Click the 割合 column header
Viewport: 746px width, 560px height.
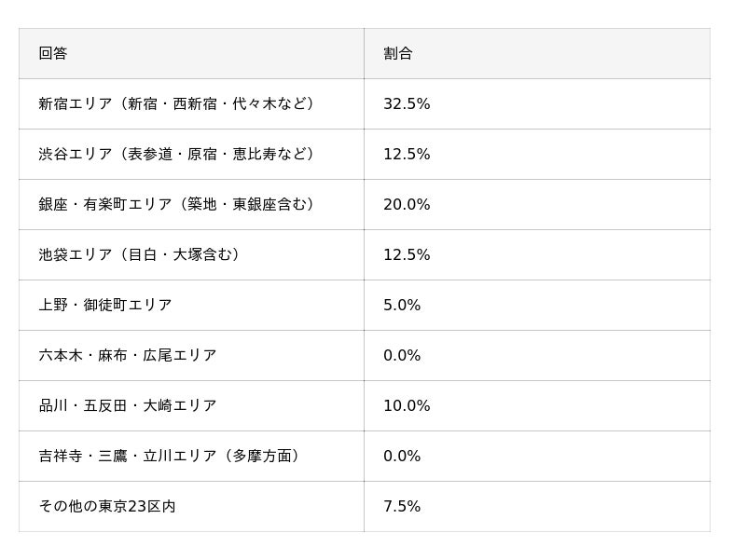coord(398,54)
